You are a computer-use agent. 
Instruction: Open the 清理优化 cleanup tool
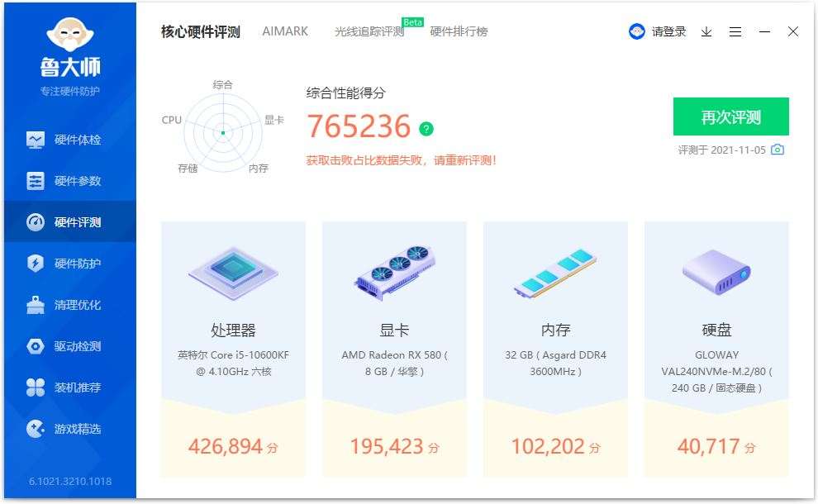(70, 304)
